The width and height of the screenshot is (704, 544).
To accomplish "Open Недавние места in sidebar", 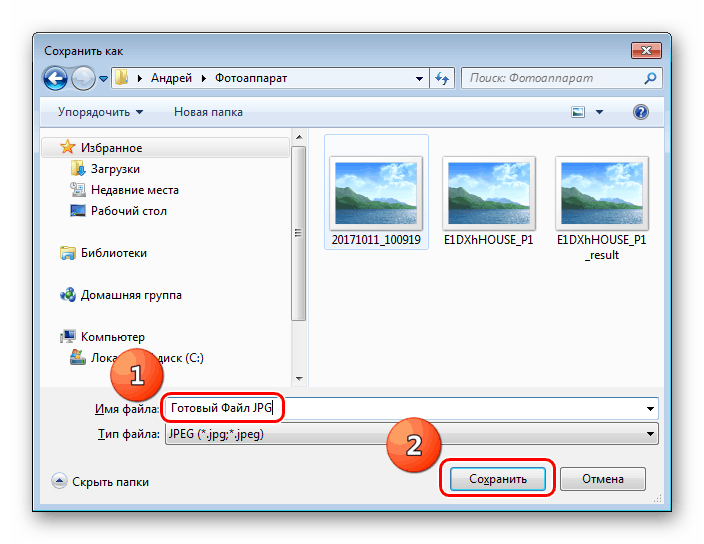I will pos(134,190).
